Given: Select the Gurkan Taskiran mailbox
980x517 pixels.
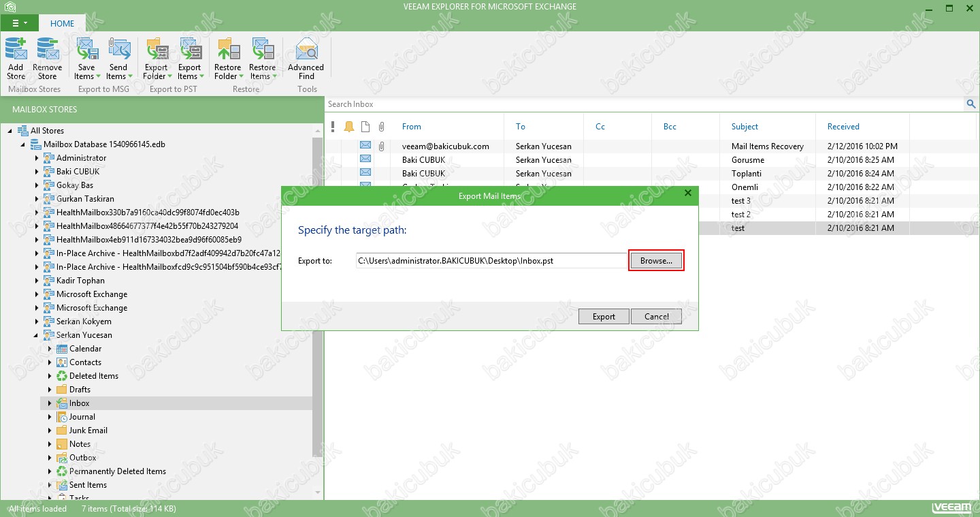Looking at the screenshot, I should (x=85, y=199).
